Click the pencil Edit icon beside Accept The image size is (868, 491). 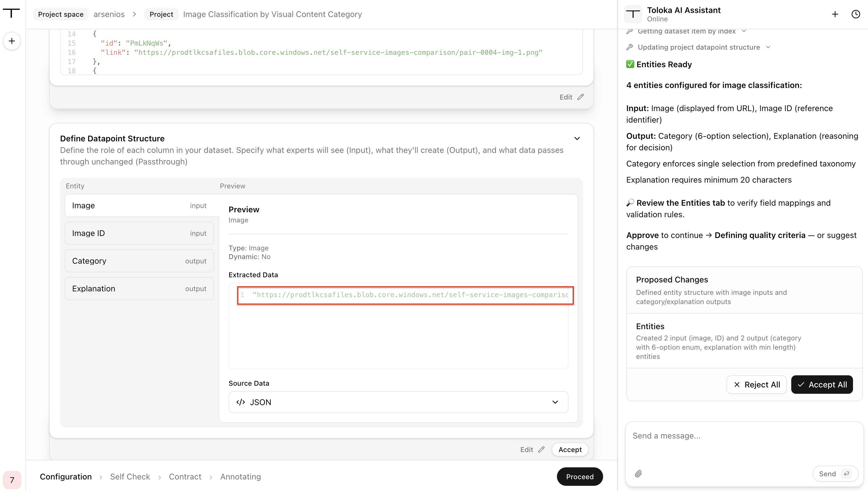(542, 449)
